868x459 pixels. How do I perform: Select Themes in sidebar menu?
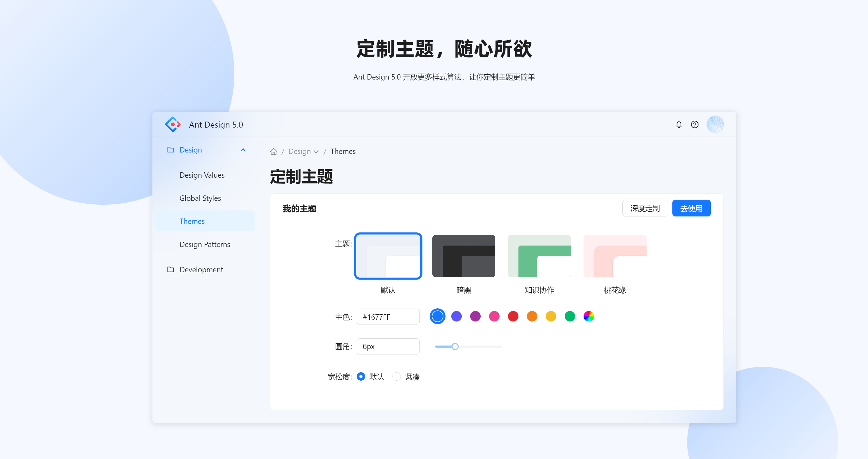coord(205,221)
